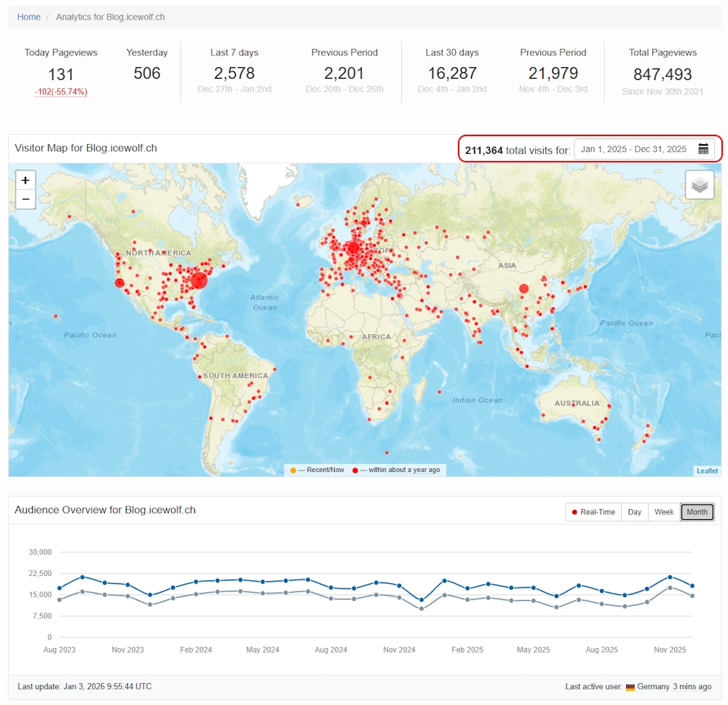
Task: Click the red visitor marker near California
Action: 120,283
